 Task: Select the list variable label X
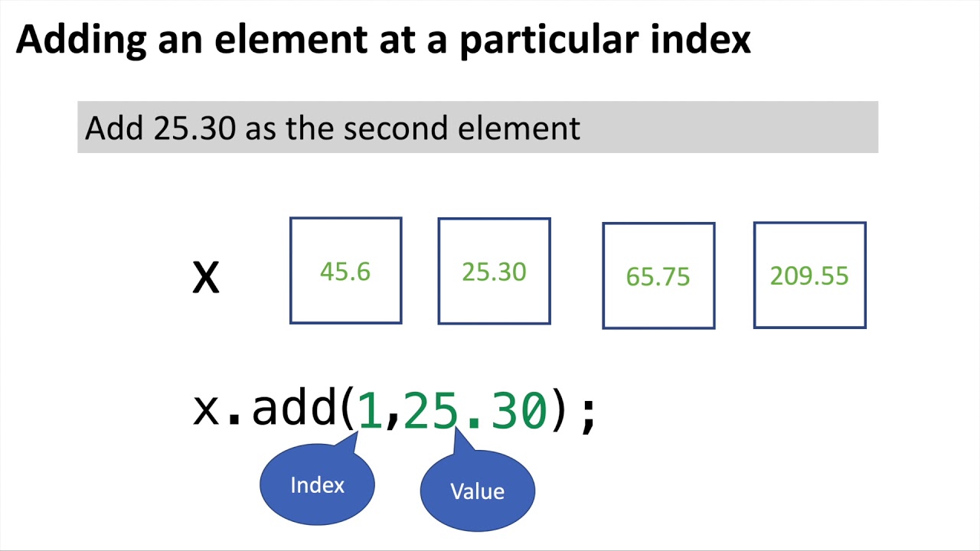[x=205, y=276]
